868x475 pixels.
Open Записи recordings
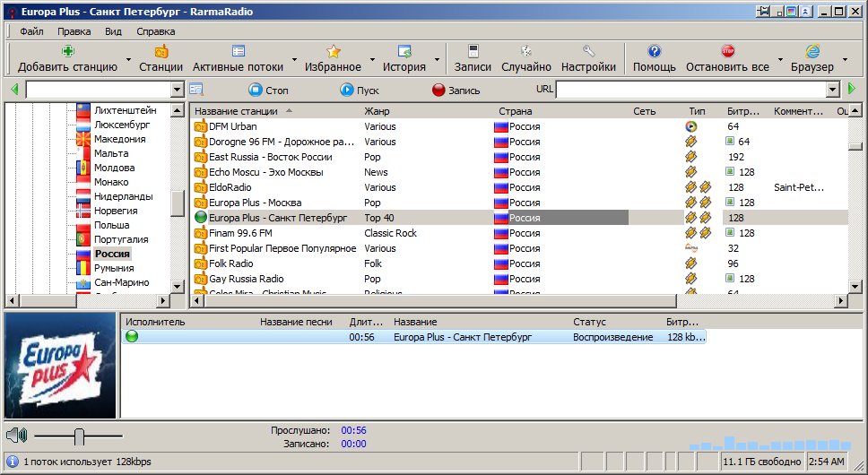(473, 59)
